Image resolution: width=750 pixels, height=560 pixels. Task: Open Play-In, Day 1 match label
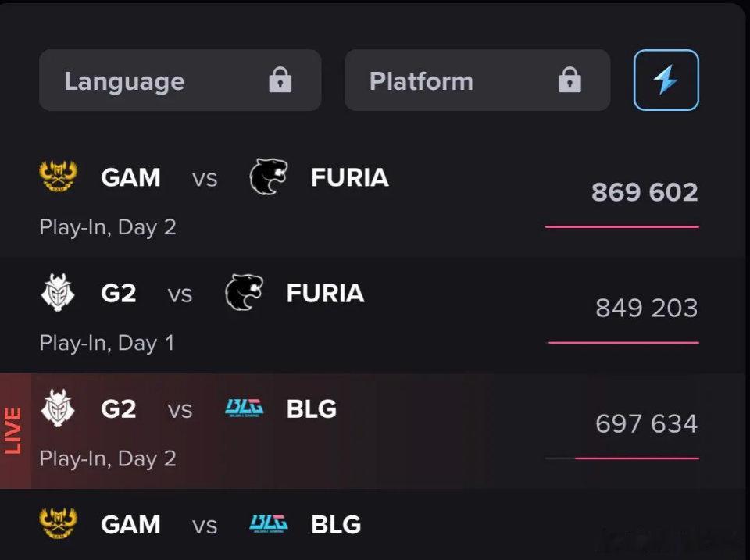107,344
